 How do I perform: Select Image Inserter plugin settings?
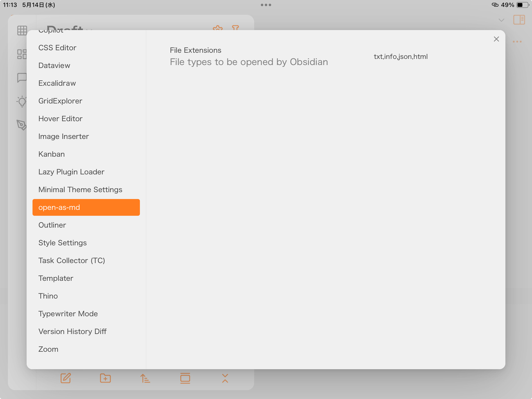(x=86, y=136)
